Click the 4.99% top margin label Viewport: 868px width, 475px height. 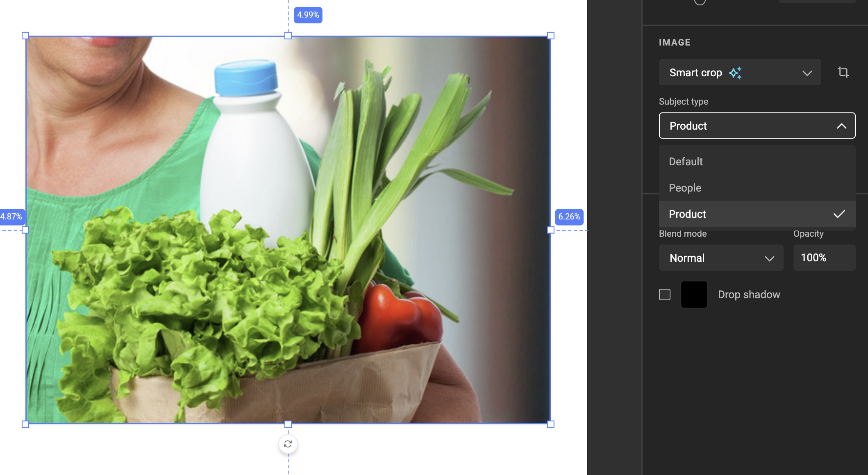[308, 15]
